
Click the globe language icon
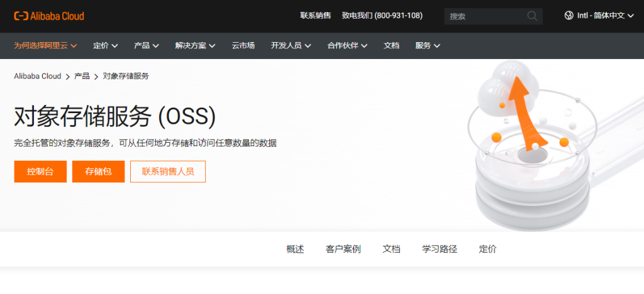pos(569,16)
